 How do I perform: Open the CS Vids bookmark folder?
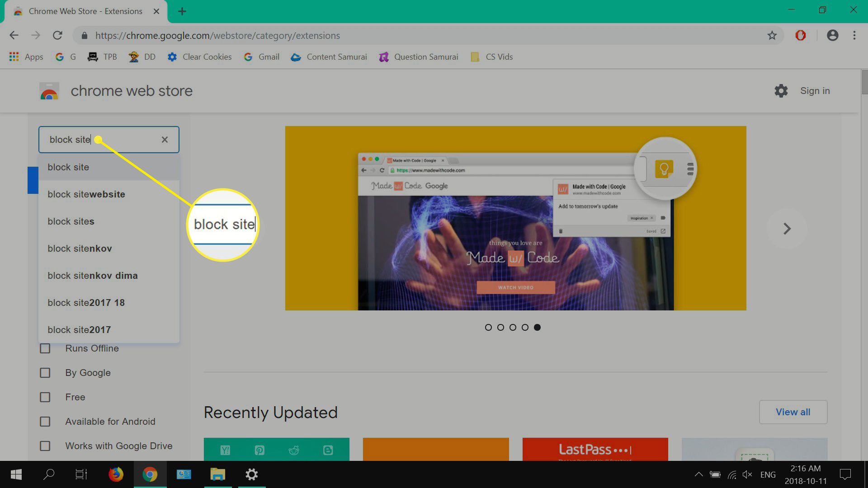click(491, 57)
